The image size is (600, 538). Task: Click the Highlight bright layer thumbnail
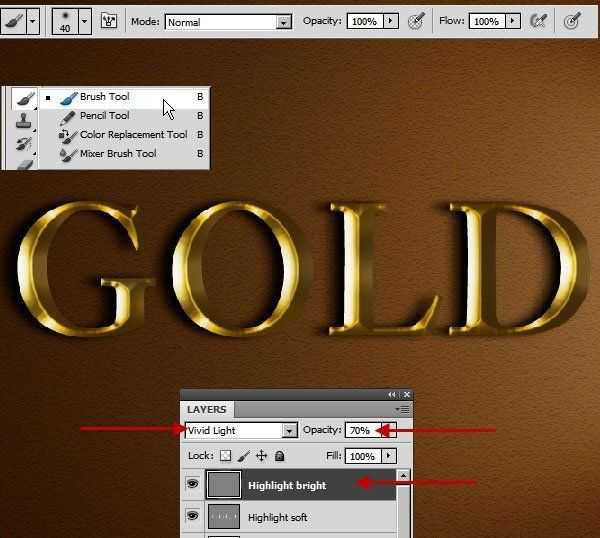[224, 485]
